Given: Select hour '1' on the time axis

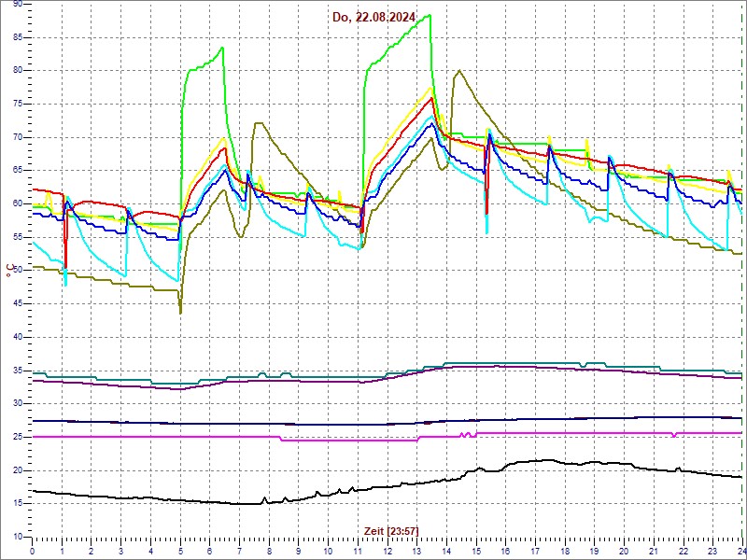Looking at the screenshot, I should (62, 551).
